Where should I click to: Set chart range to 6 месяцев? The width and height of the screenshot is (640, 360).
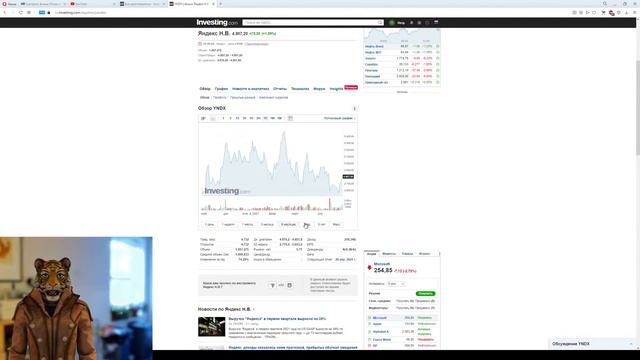pyautogui.click(x=288, y=224)
